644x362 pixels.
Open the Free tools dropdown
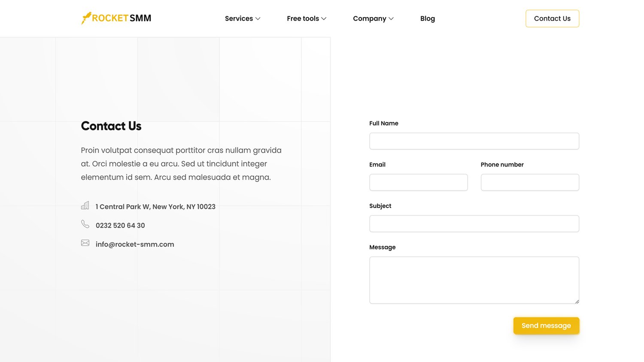[x=307, y=18]
